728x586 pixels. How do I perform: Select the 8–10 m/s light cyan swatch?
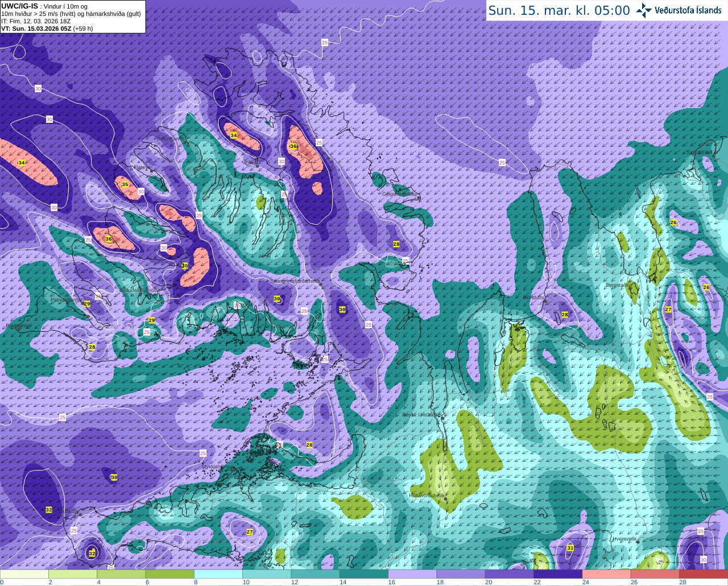click(x=219, y=574)
